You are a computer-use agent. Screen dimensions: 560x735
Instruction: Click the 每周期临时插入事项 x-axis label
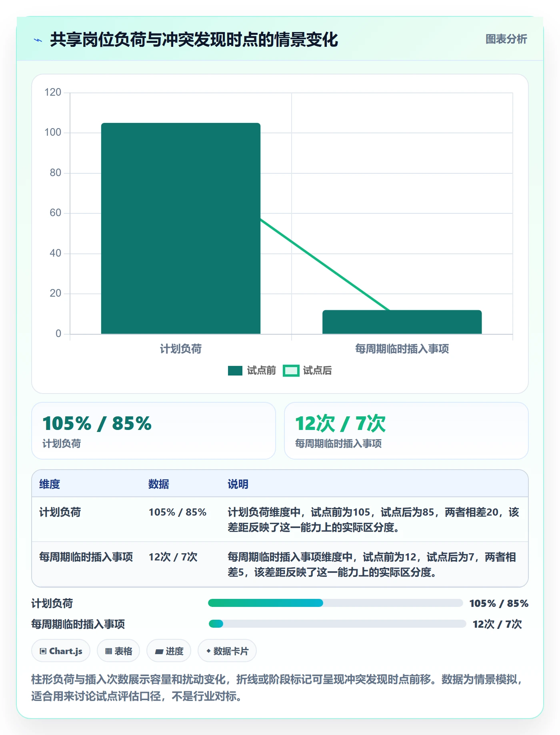[402, 349]
